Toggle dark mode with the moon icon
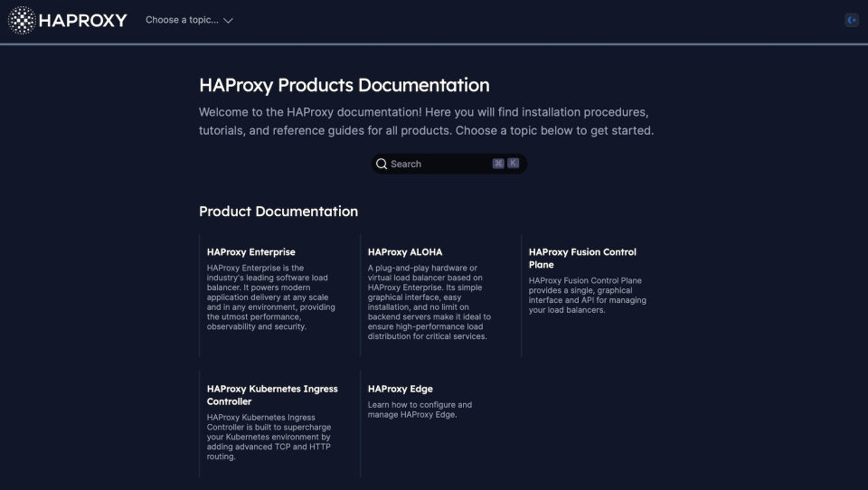The width and height of the screenshot is (868, 490). [852, 20]
